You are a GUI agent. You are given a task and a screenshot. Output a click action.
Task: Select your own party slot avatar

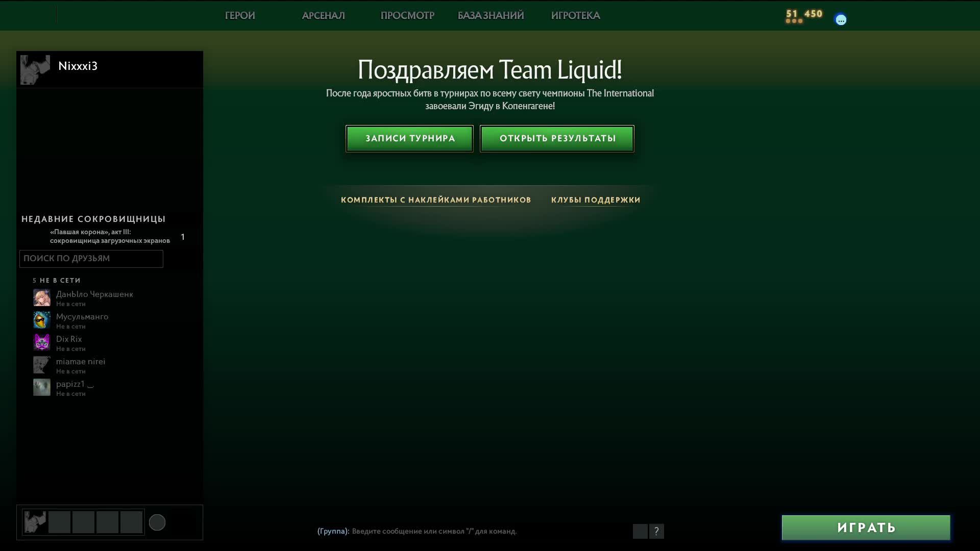[35, 522]
